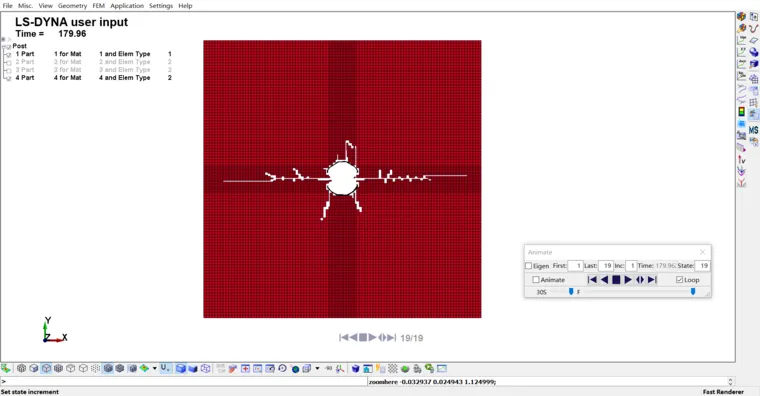Click the message history stepper arrows at bottom right
Image resolution: width=760 pixels, height=396 pixels.
[x=730, y=381]
